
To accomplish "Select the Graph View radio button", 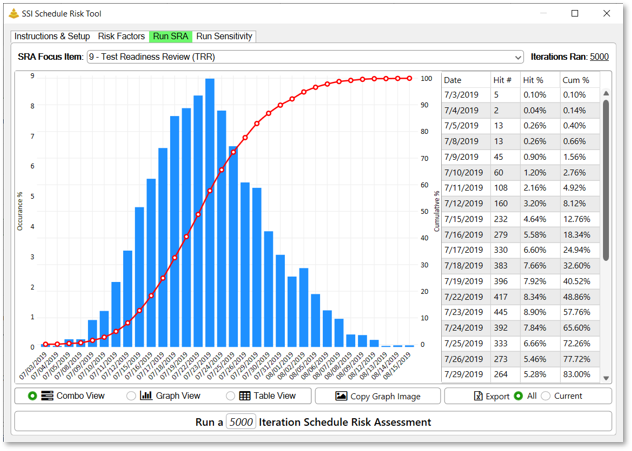I will pyautogui.click(x=131, y=396).
